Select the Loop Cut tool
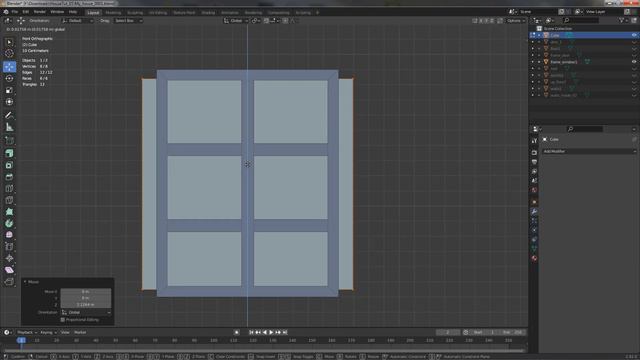 point(9,189)
